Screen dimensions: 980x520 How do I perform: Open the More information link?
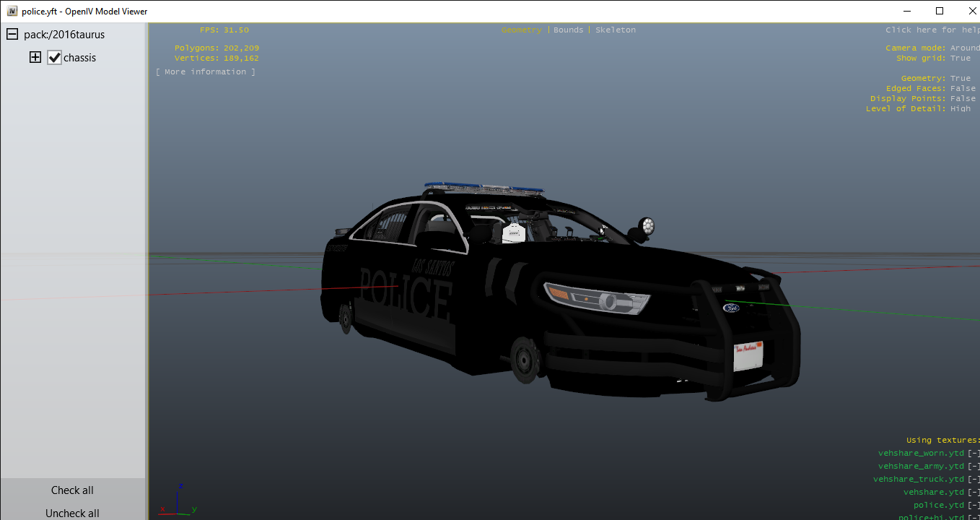click(206, 72)
